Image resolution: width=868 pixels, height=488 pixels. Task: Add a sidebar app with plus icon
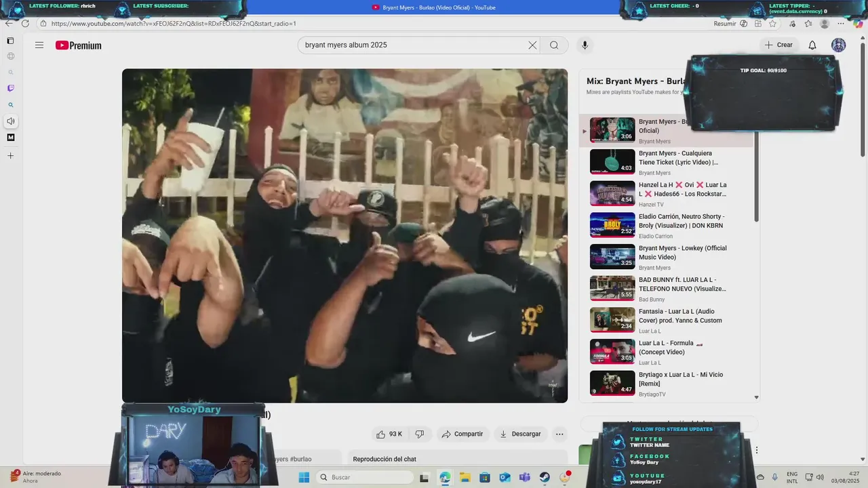pos(10,156)
